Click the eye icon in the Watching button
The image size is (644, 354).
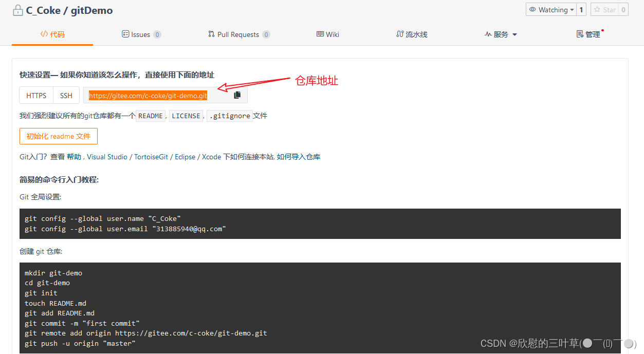point(532,10)
